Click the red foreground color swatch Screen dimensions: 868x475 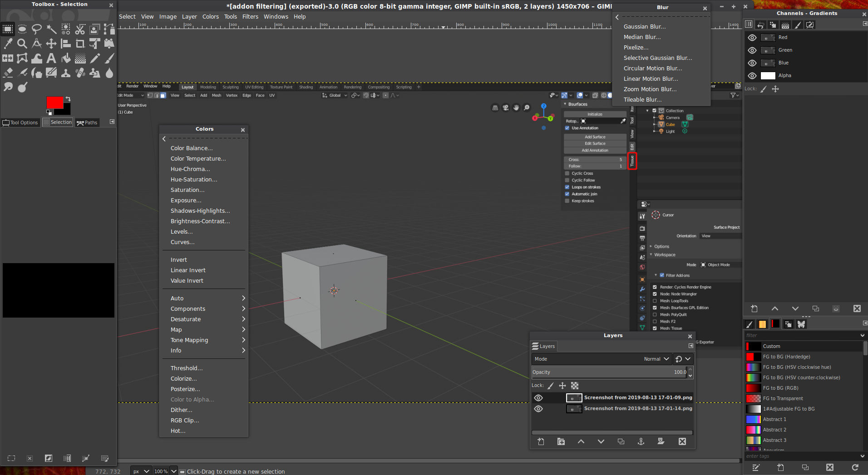click(55, 103)
